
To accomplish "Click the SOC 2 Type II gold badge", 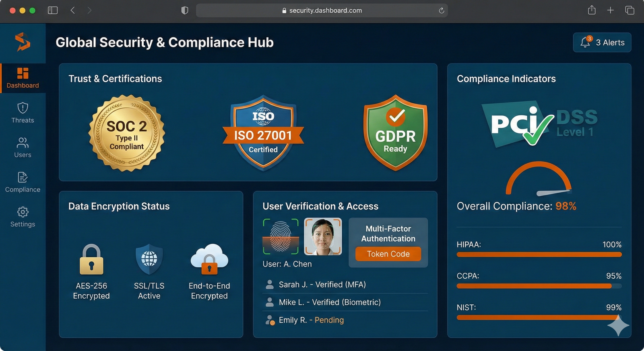I will coord(126,133).
